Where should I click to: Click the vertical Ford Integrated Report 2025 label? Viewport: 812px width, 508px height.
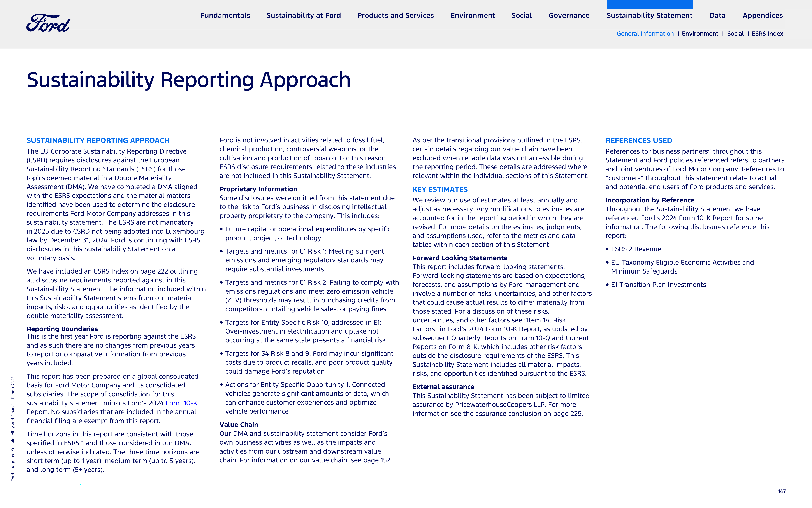[x=13, y=429]
